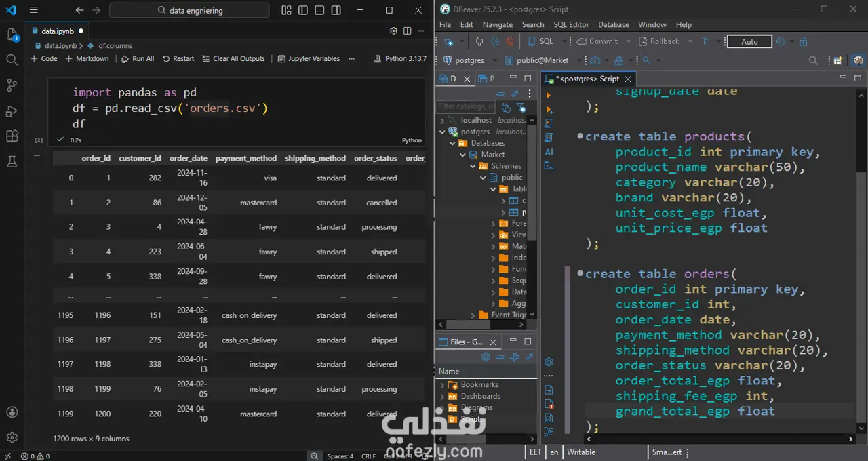Open DBeaver Window menu
Viewport: 868px width, 461px height.
[x=652, y=24]
